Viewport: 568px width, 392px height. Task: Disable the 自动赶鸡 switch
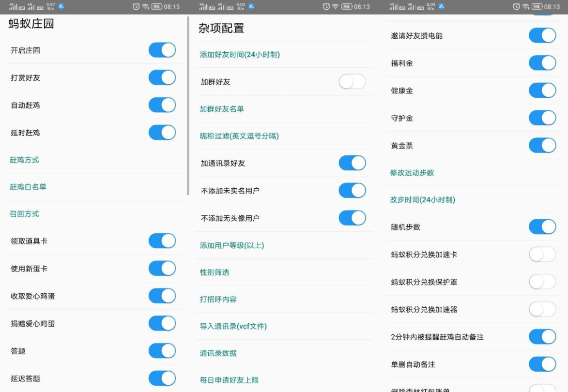[162, 105]
